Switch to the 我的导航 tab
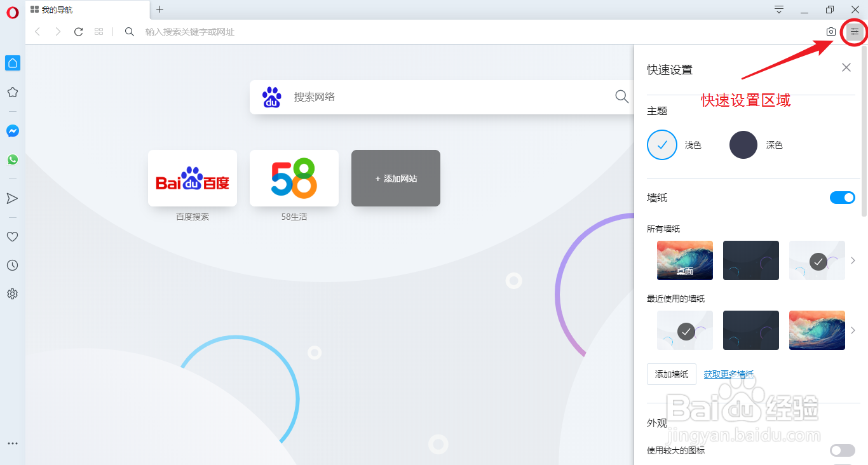The image size is (868, 465). point(87,10)
